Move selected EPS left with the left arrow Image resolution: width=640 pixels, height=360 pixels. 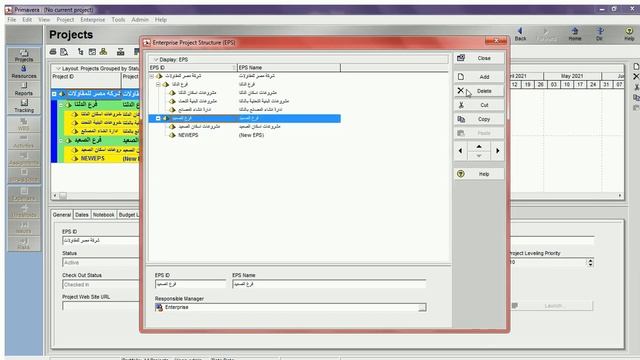pyautogui.click(x=460, y=151)
